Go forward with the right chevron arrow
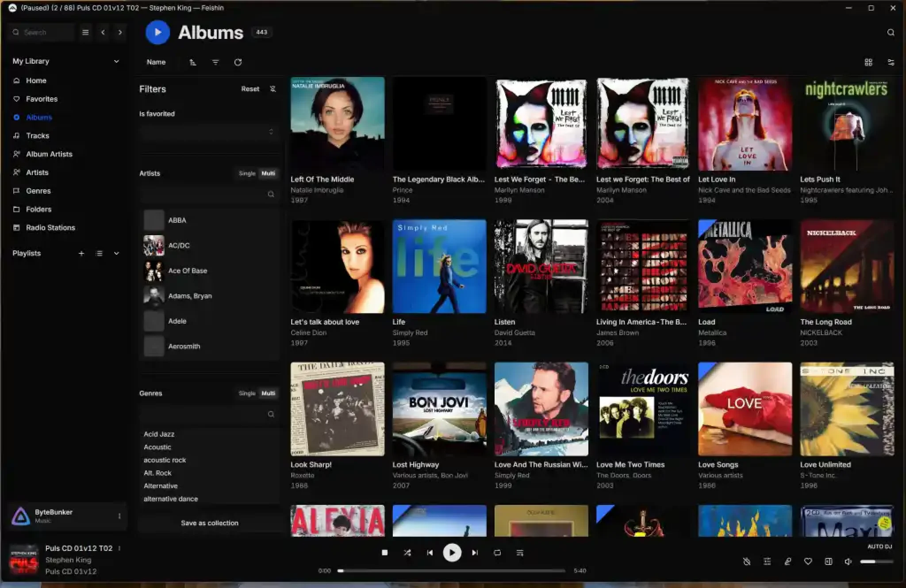Image resolution: width=906 pixels, height=588 pixels. pyautogui.click(x=120, y=32)
